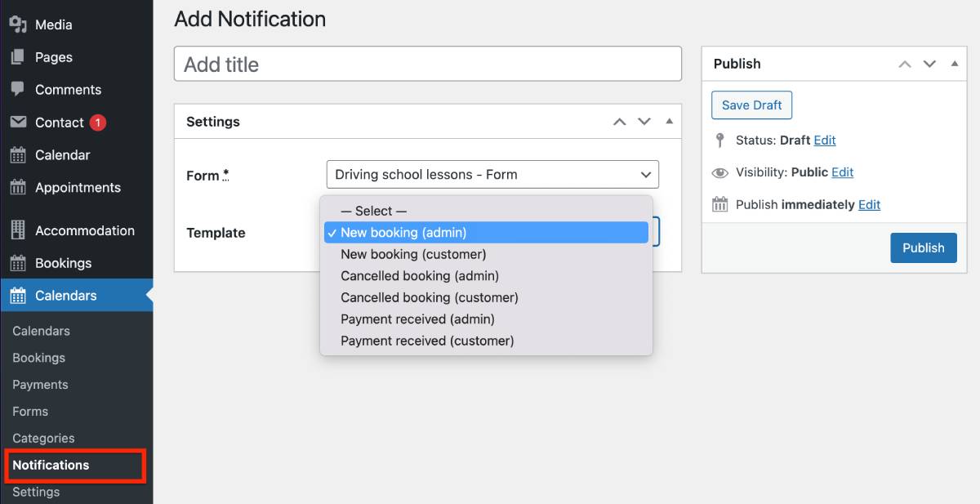Screen dimensions: 980x504
Task: Click the Calendar icon in sidebar
Action: 18,155
